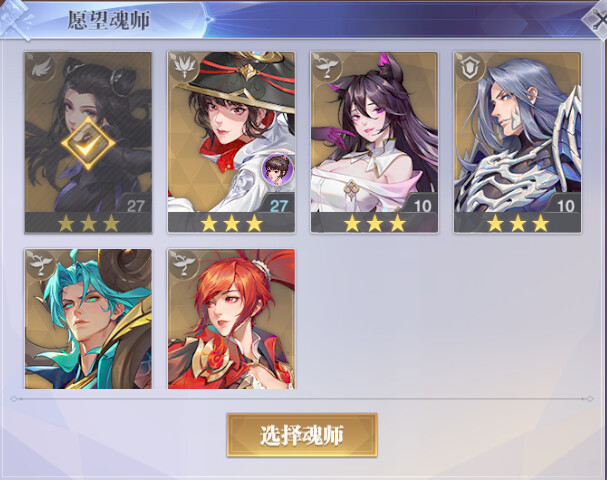Click the small round avatar badge on straw-hat card

point(277,169)
